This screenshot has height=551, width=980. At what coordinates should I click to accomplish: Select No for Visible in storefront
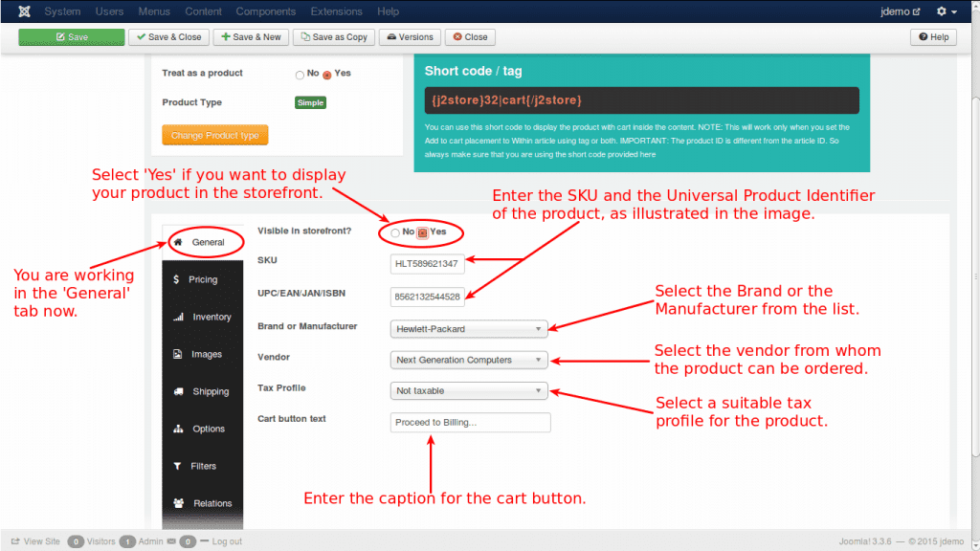pyautogui.click(x=394, y=231)
